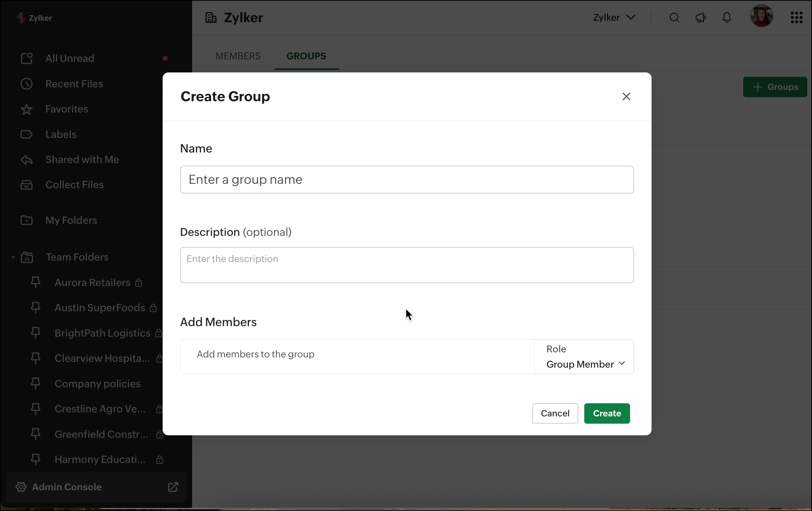812x511 pixels.
Task: Open the apps grid launcher
Action: coord(796,17)
